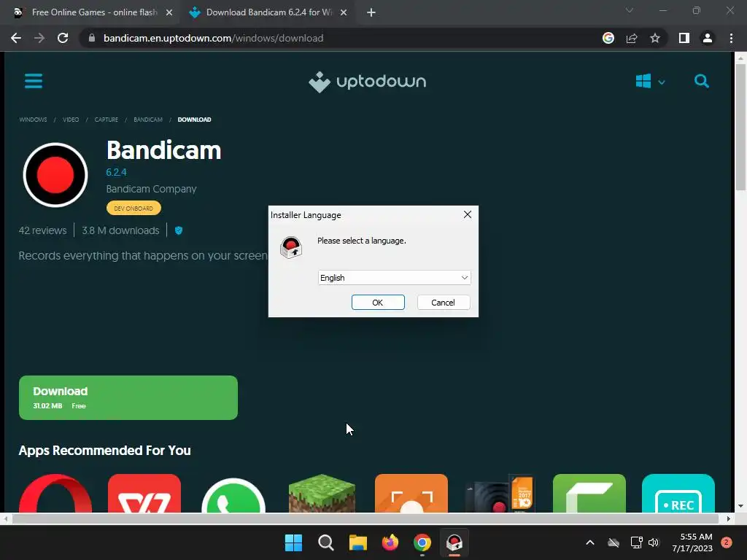Reload the current page
747x560 pixels.
coord(63,38)
